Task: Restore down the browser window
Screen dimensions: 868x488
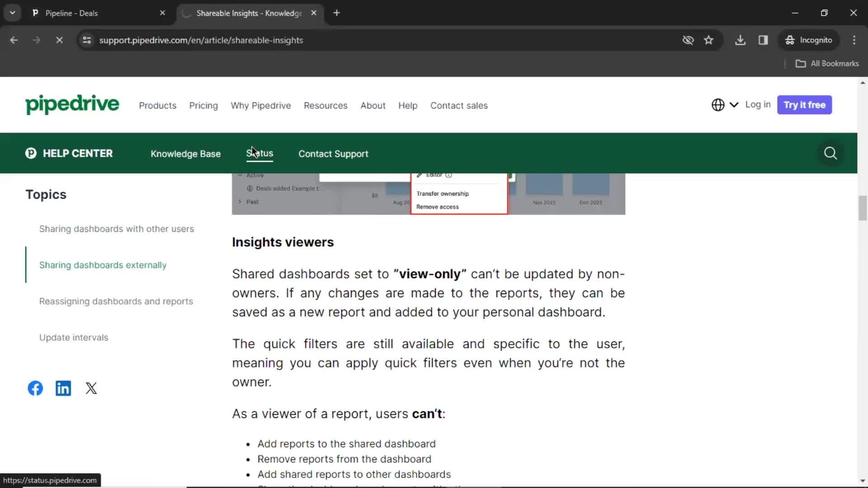Action: pyautogui.click(x=824, y=13)
